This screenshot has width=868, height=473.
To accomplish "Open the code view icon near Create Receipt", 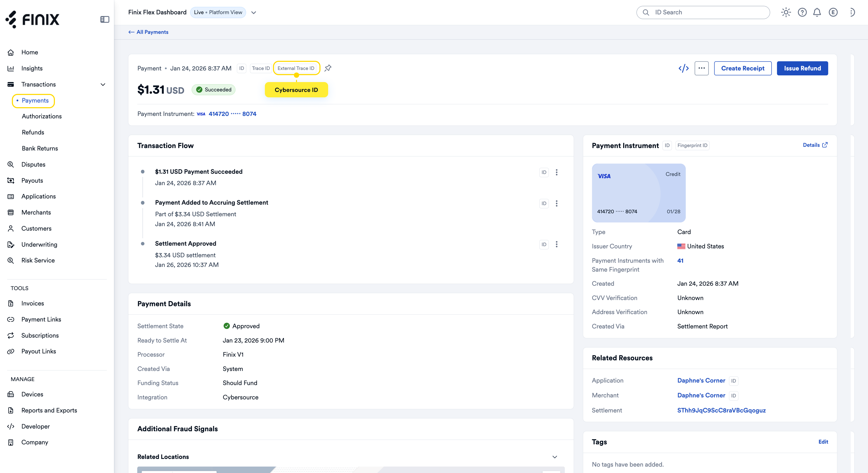I will pos(683,68).
